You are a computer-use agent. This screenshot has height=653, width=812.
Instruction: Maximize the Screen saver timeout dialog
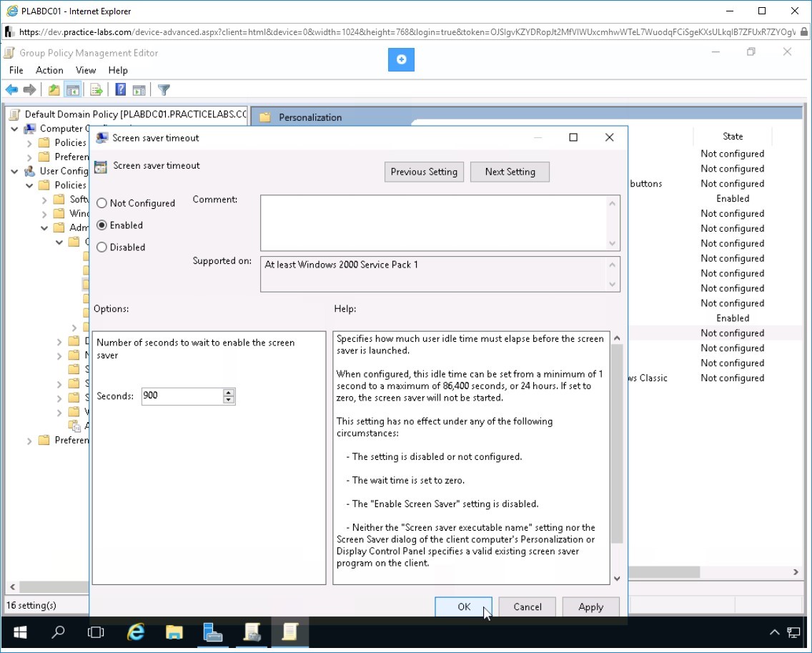coord(573,137)
